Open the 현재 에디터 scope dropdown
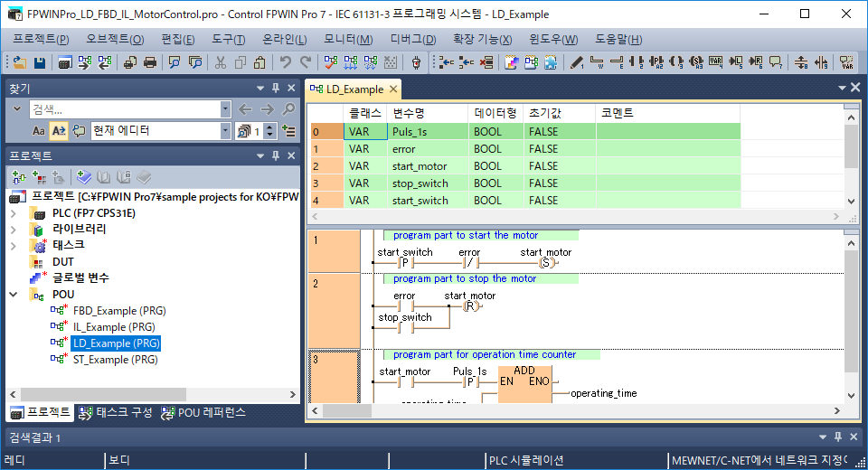This screenshot has width=868, height=470. click(x=225, y=131)
